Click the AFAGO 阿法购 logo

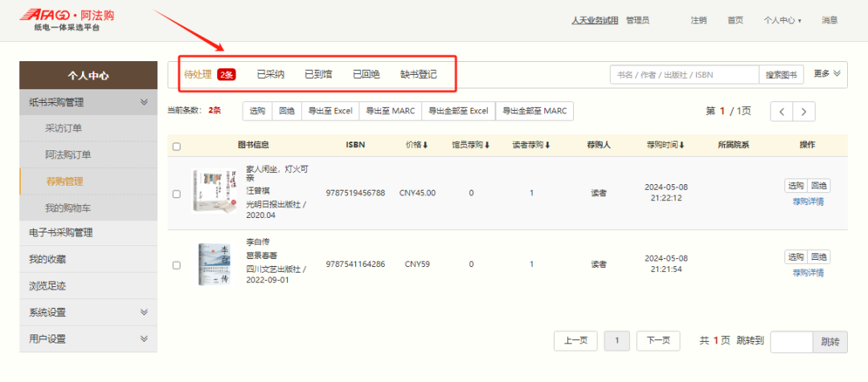[72, 19]
